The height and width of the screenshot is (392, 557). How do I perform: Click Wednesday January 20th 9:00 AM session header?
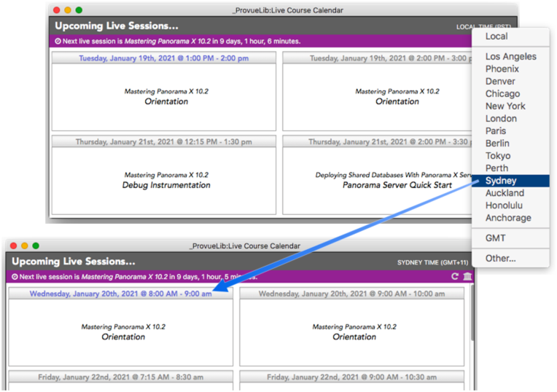pyautogui.click(x=351, y=294)
